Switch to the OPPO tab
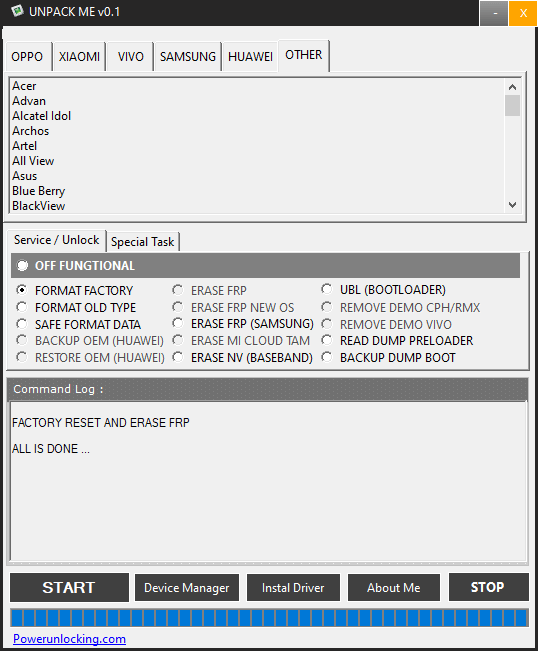Viewport: 538px width, 651px height. [x=27, y=56]
